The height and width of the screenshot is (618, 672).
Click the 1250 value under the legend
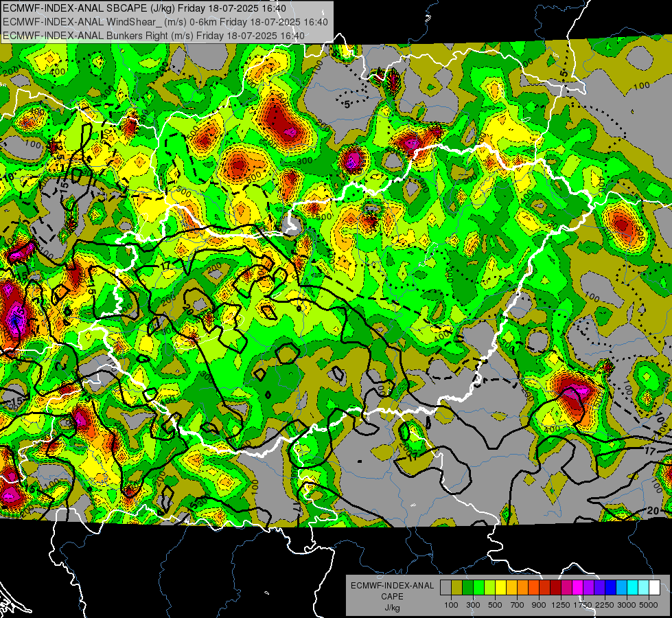point(561,605)
